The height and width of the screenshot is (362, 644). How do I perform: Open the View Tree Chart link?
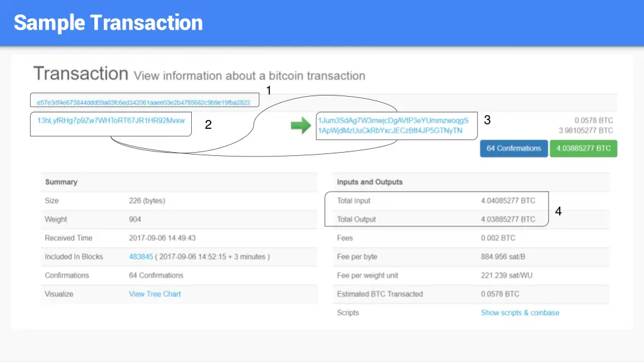(x=155, y=294)
